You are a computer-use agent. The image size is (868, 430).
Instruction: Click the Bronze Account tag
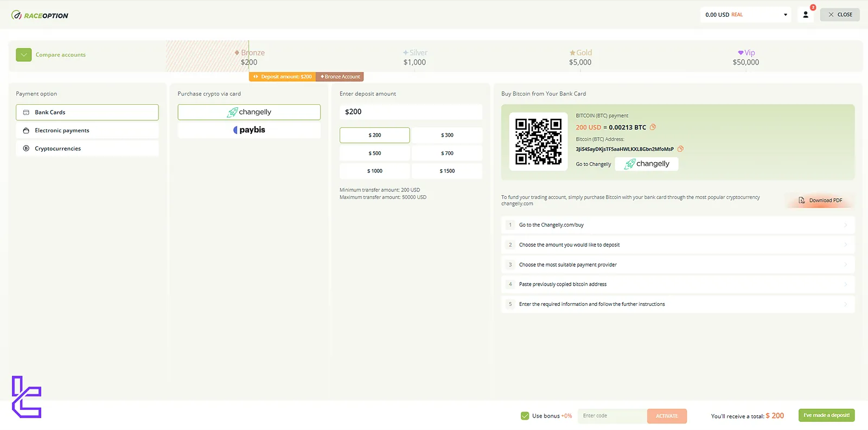[340, 77]
